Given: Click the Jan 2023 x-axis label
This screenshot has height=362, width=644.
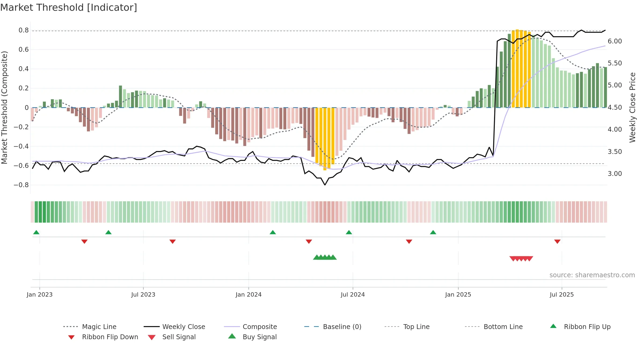Looking at the screenshot, I should coord(40,294).
